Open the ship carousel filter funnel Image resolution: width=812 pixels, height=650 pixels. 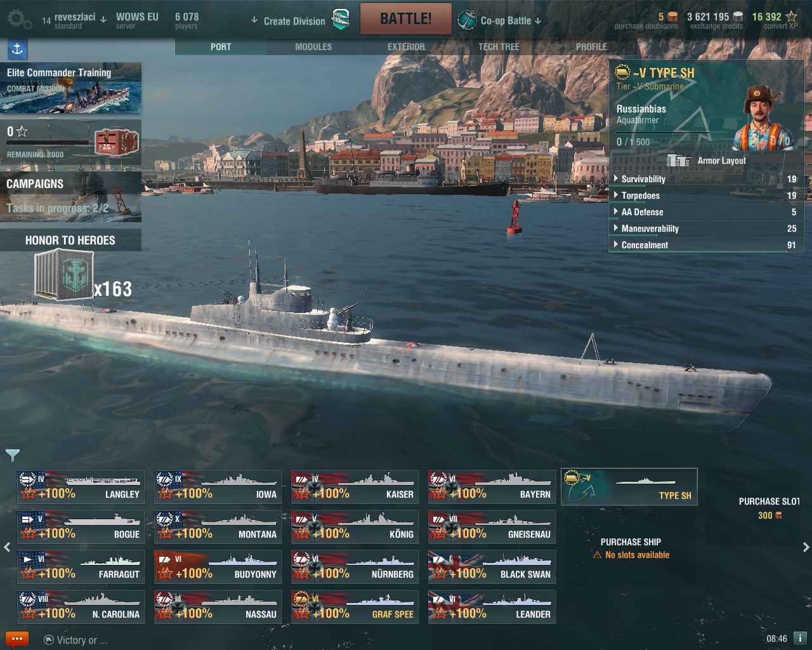13,454
